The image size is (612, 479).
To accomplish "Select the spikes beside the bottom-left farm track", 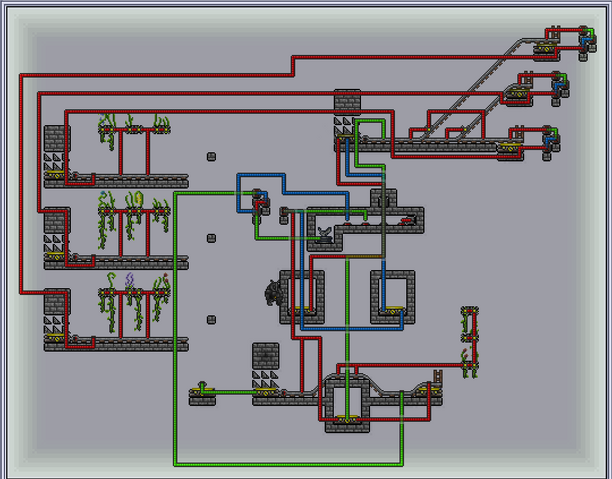I will click(x=54, y=325).
